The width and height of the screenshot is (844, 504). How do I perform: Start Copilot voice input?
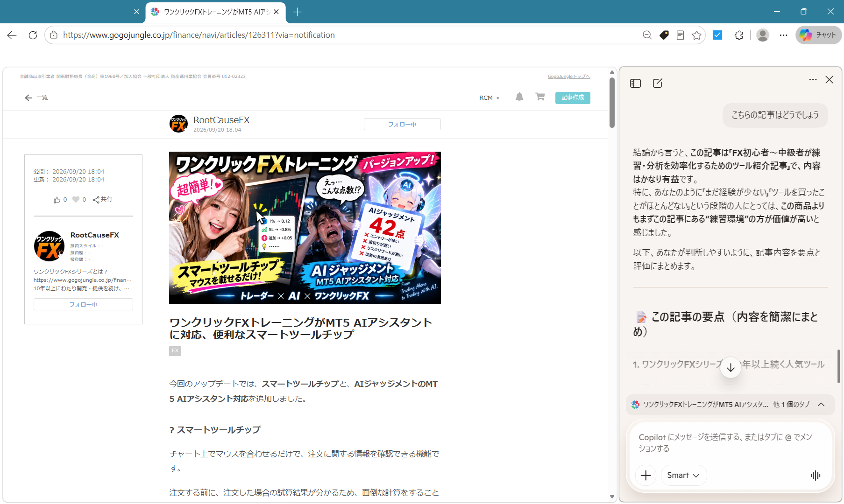(816, 475)
